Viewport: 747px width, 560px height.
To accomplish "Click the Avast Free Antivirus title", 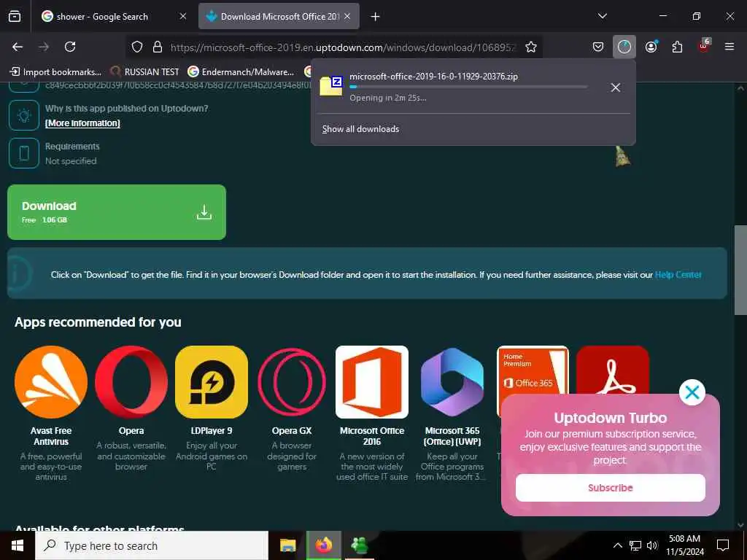I will point(51,436).
